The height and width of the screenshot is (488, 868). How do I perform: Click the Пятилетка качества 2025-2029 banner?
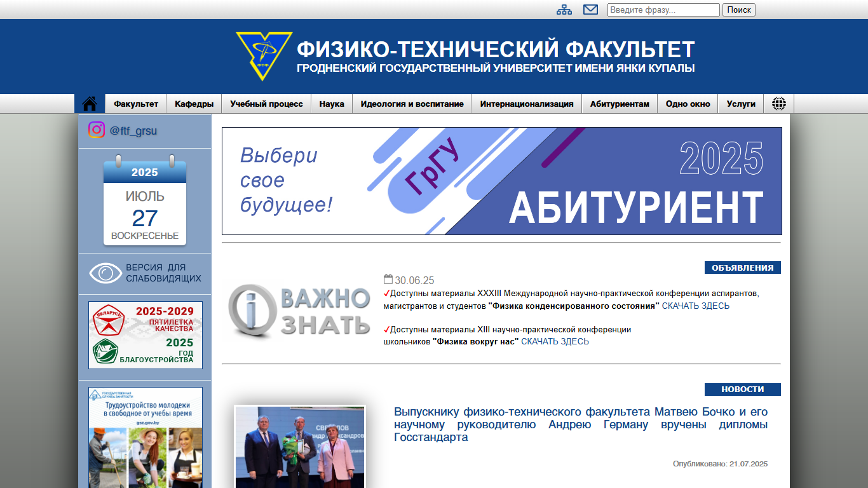tap(146, 335)
